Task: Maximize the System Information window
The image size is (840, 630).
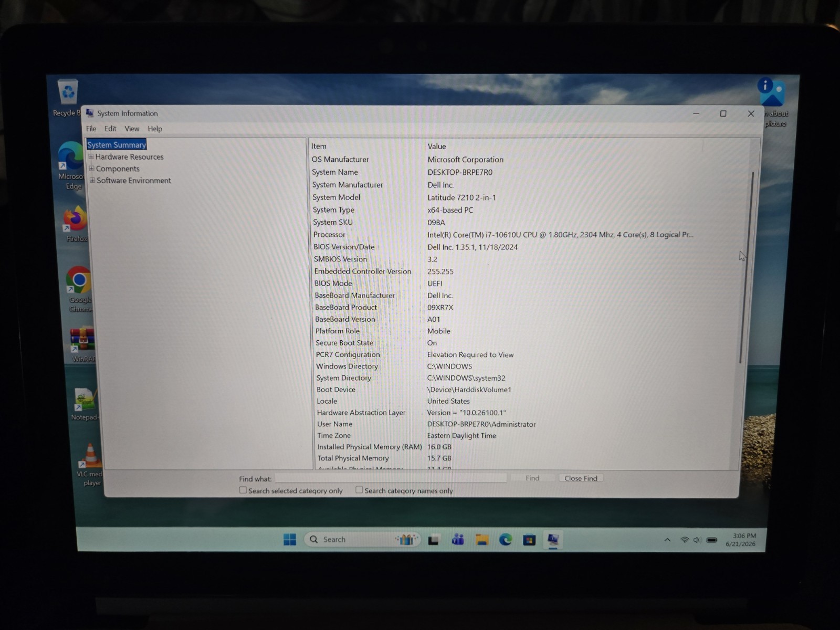Action: point(723,113)
